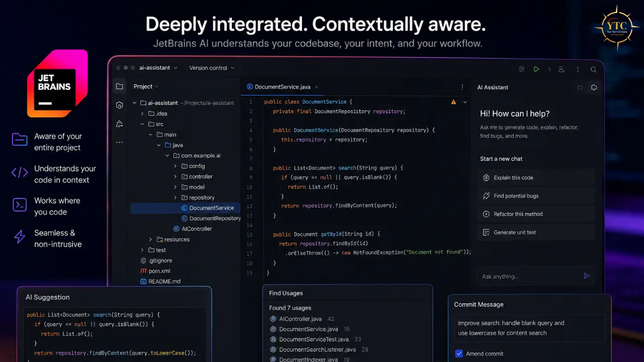This screenshot has width=644, height=362.
Task: Click the Search magnifier icon
Action: click(594, 69)
